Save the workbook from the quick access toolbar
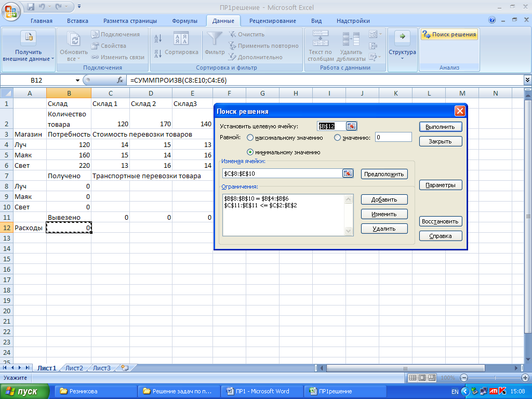This screenshot has width=532, height=399. pos(31,6)
